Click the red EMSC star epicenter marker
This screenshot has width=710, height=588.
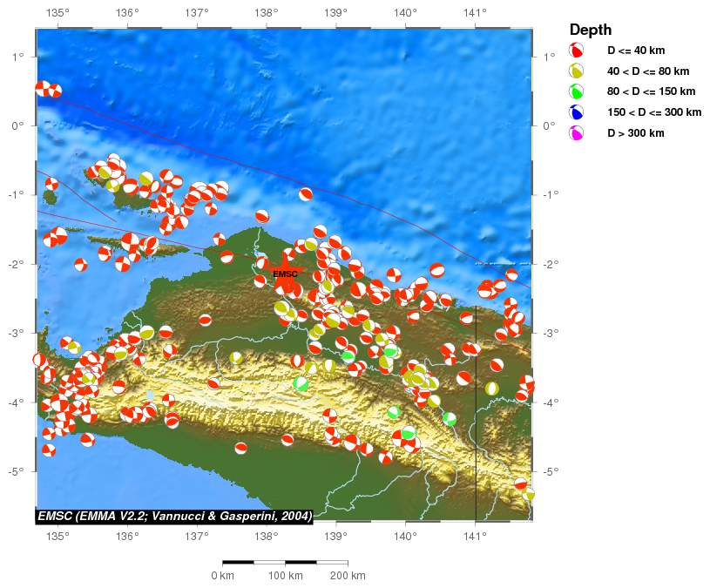coord(283,266)
